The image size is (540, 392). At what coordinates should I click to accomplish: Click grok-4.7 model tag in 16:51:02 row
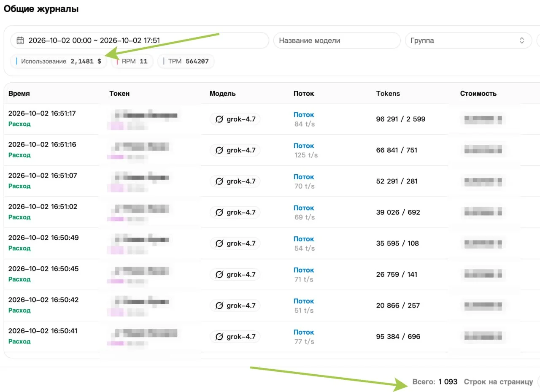(235, 212)
